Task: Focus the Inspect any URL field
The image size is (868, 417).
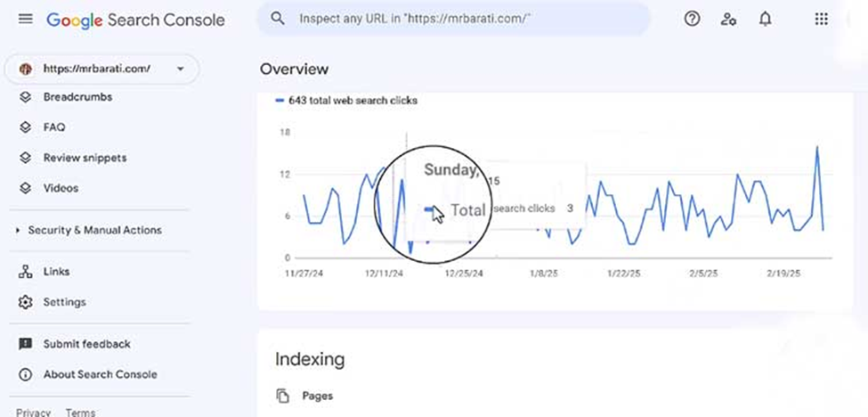Action: pyautogui.click(x=453, y=19)
